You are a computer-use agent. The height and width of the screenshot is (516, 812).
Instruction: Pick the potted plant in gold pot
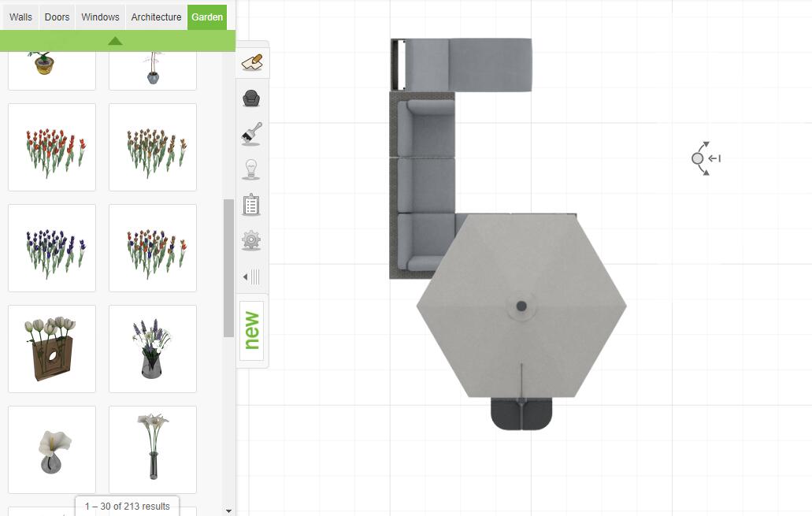[x=52, y=70]
